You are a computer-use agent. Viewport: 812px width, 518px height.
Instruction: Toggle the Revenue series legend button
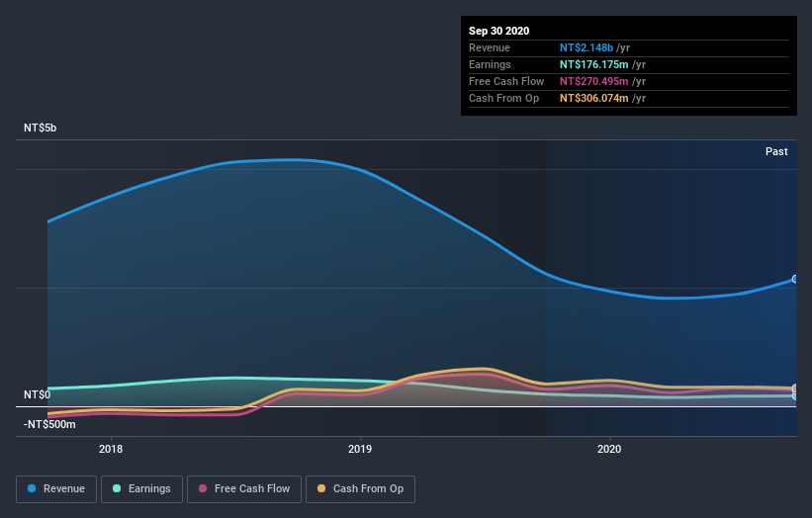coord(56,489)
